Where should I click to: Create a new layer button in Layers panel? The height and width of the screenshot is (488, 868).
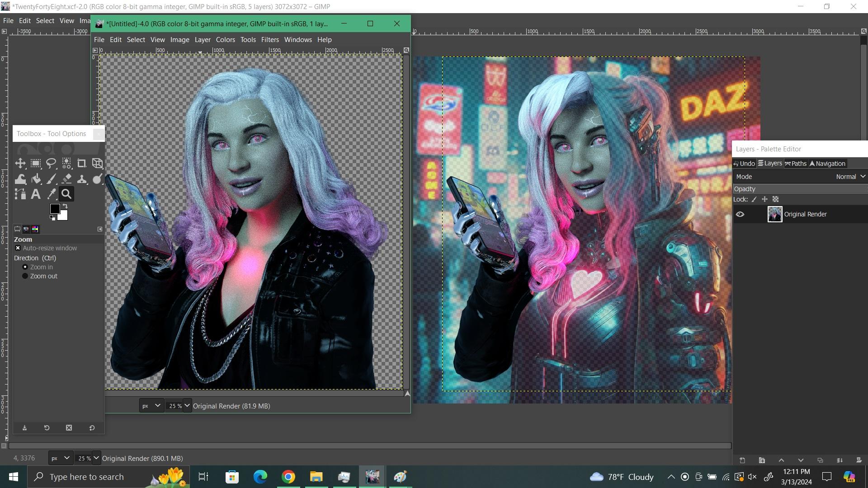[742, 460]
